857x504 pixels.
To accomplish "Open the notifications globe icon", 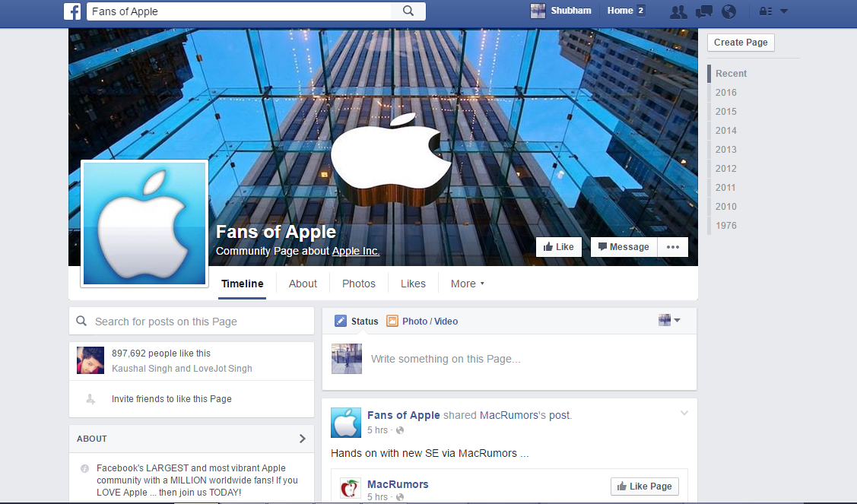I will click(x=728, y=11).
